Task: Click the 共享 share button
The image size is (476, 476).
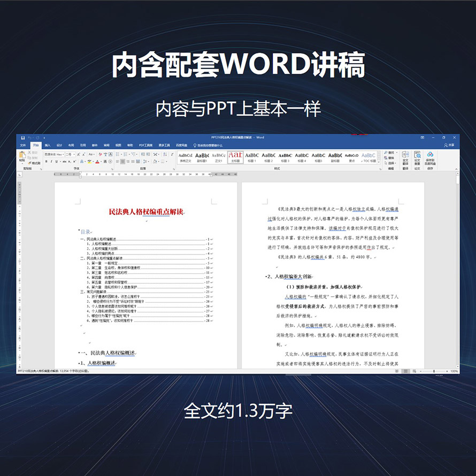Action: 450,145
